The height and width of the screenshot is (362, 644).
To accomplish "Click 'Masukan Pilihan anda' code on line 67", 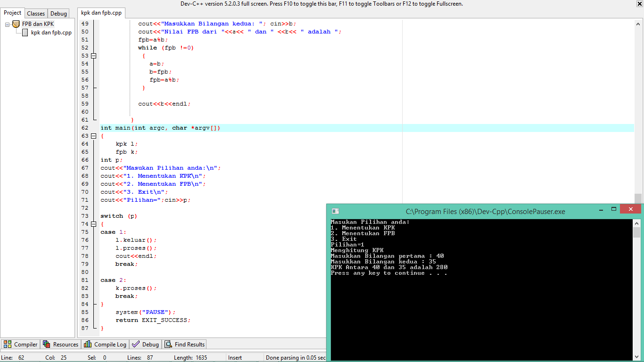I will pos(161,168).
